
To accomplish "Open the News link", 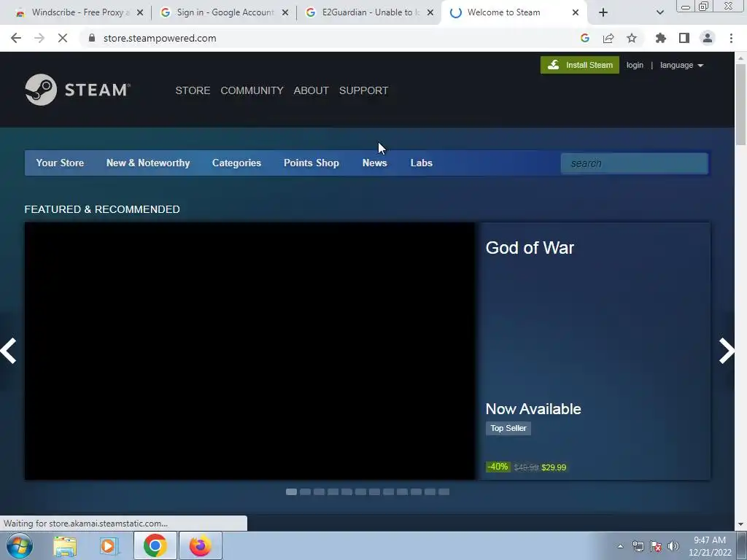I will [x=375, y=163].
